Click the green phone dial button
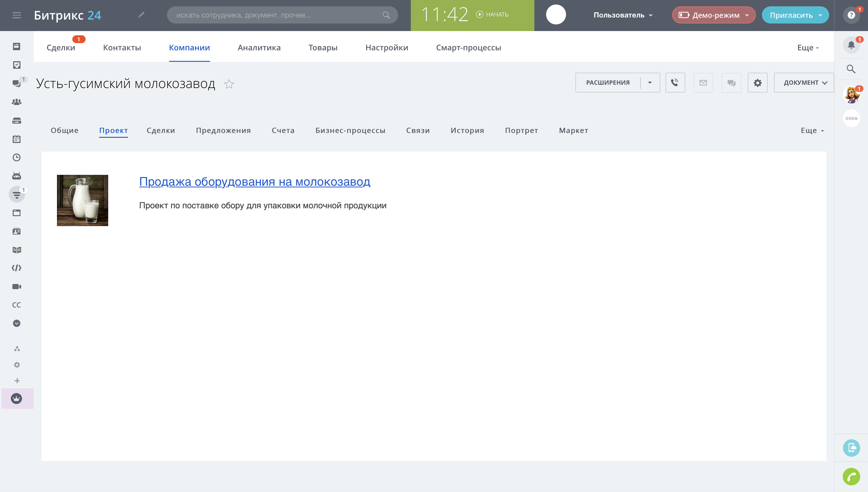The image size is (868, 492). click(x=851, y=476)
